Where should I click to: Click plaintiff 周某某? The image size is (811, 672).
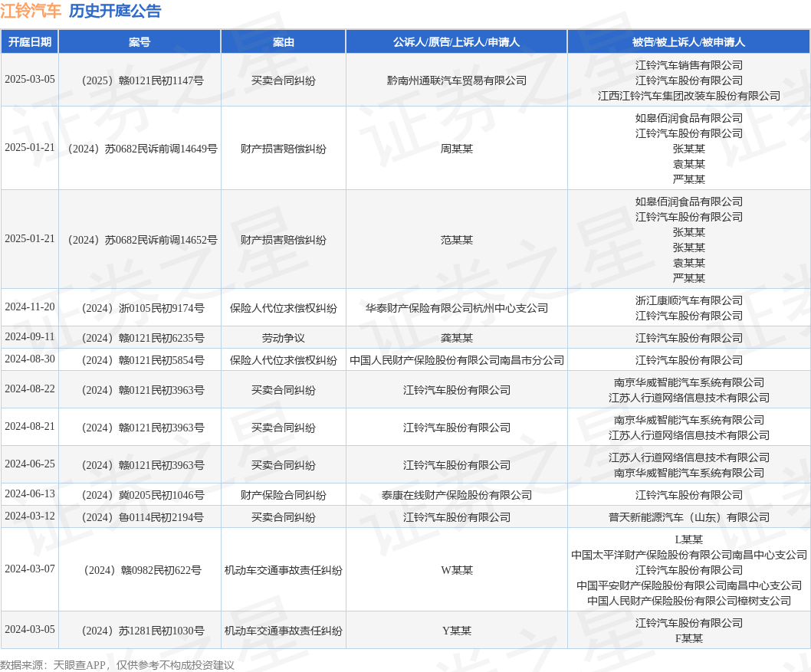(x=457, y=149)
